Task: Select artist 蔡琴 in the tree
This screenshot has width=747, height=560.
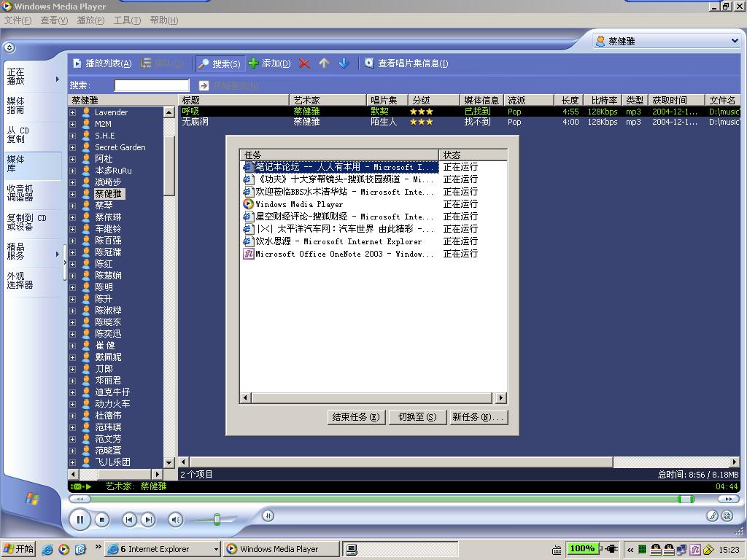Action: (x=104, y=205)
